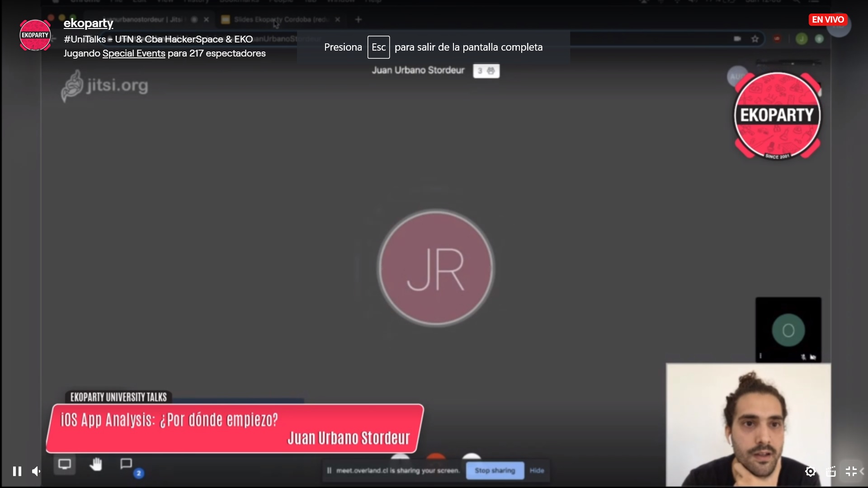Open the Special Events link

point(133,53)
